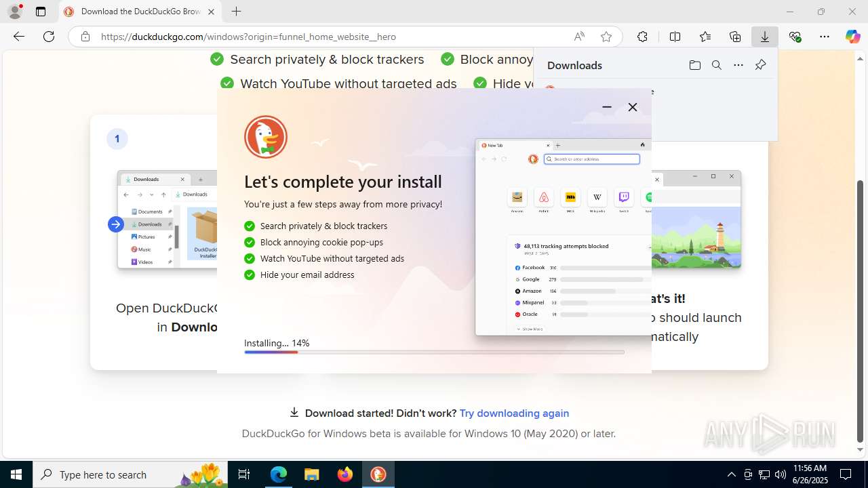Launch Firefox from the taskbar
868x488 pixels.
[x=344, y=474]
